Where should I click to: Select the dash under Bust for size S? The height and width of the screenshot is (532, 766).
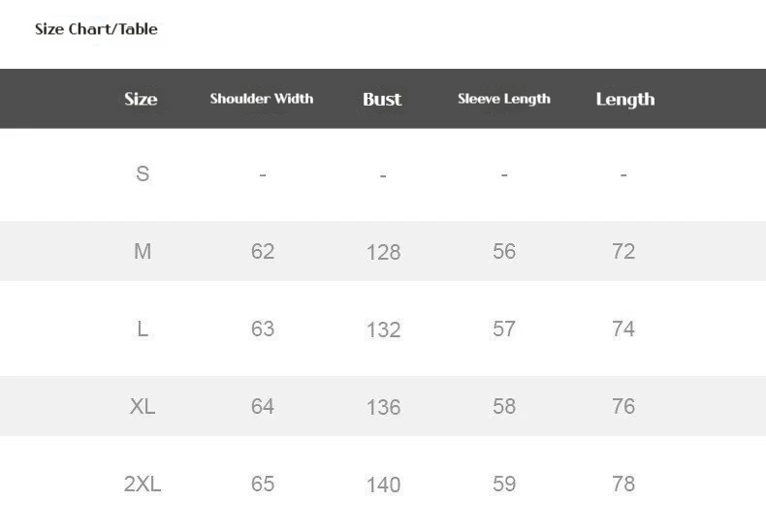(383, 175)
